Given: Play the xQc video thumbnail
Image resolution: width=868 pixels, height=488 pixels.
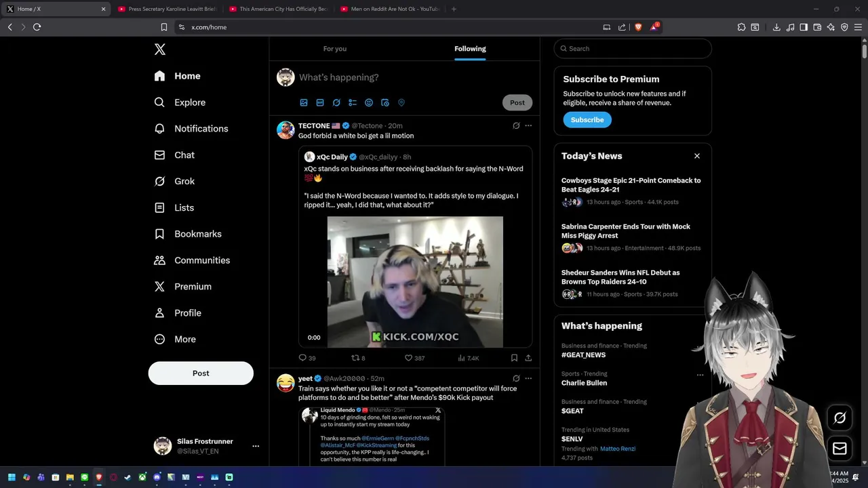Looking at the screenshot, I should [415, 282].
